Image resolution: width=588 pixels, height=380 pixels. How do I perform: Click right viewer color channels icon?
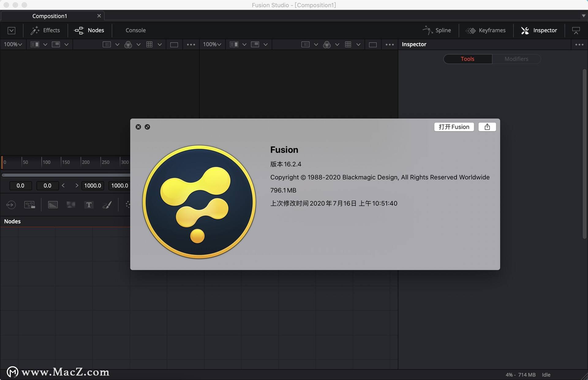(x=327, y=45)
